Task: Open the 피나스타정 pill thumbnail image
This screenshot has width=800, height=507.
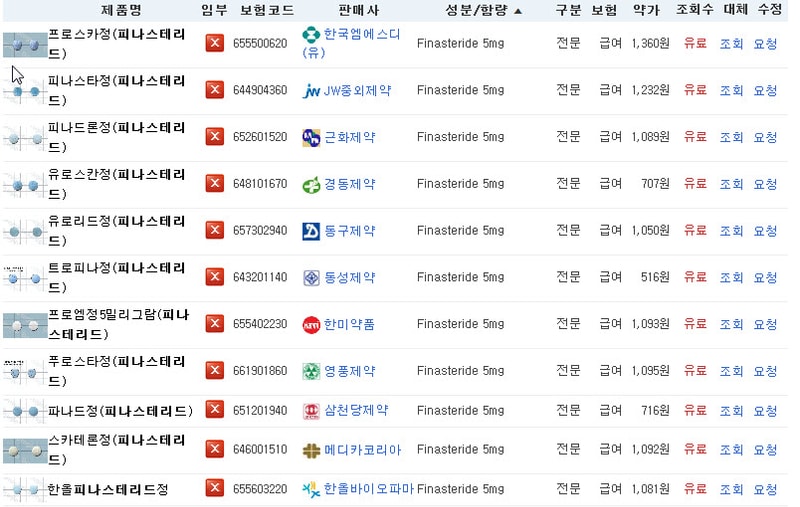Action: click(25, 92)
